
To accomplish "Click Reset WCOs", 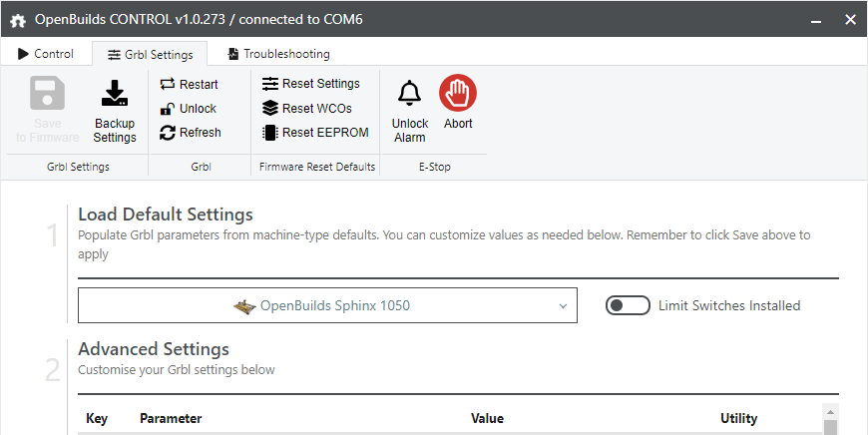I will [307, 109].
